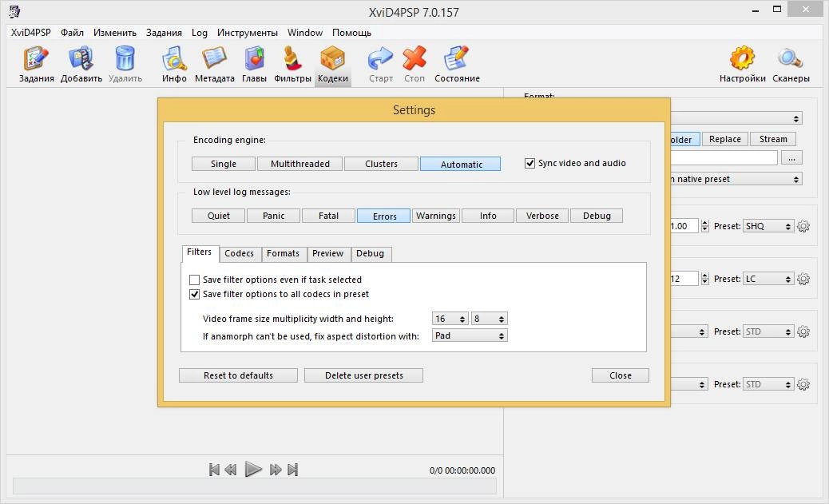Set log level to Verbose
The width and height of the screenshot is (829, 504).
pyautogui.click(x=542, y=216)
